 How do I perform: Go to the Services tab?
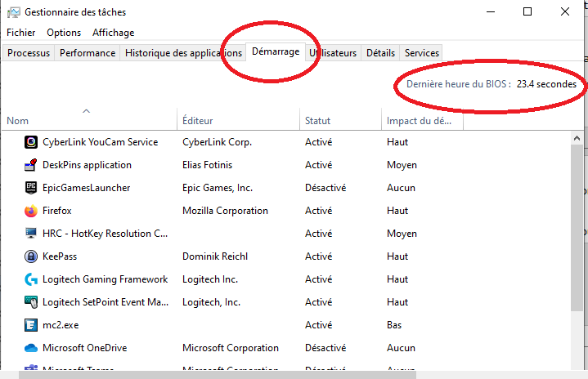(421, 53)
